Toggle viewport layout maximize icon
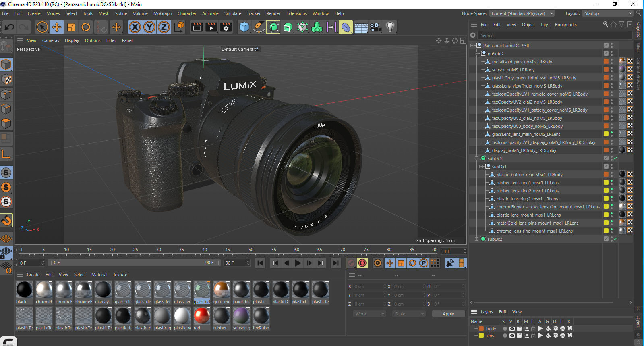This screenshot has height=346, width=644. click(463, 40)
